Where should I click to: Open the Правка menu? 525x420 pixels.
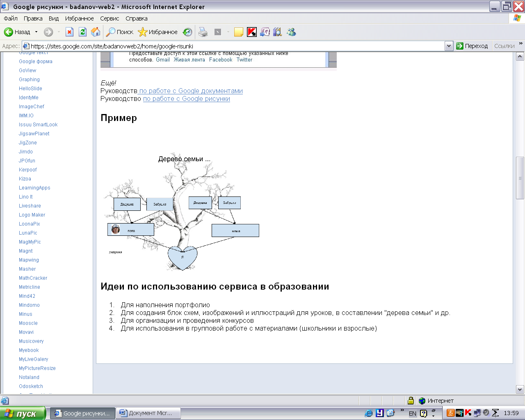[x=33, y=18]
